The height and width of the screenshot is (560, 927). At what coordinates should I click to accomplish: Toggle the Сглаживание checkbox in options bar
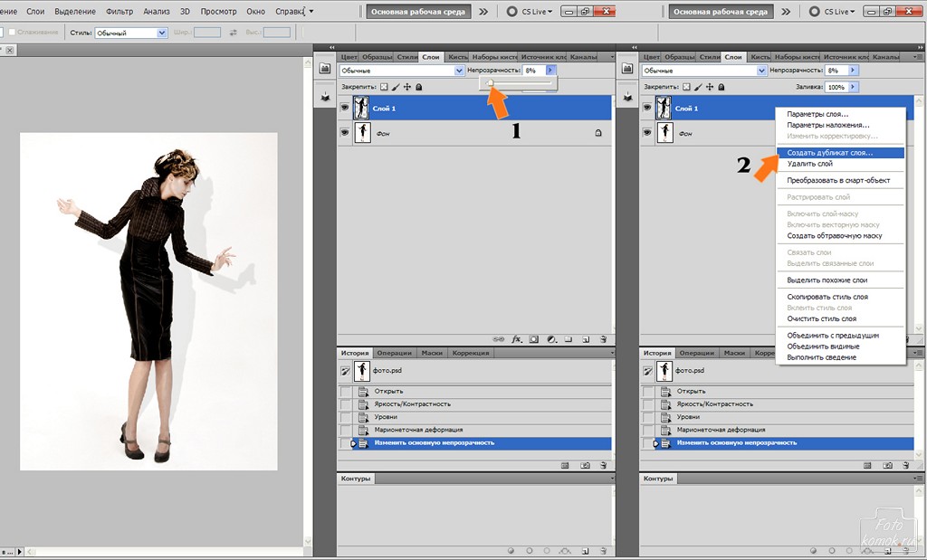click(x=13, y=33)
